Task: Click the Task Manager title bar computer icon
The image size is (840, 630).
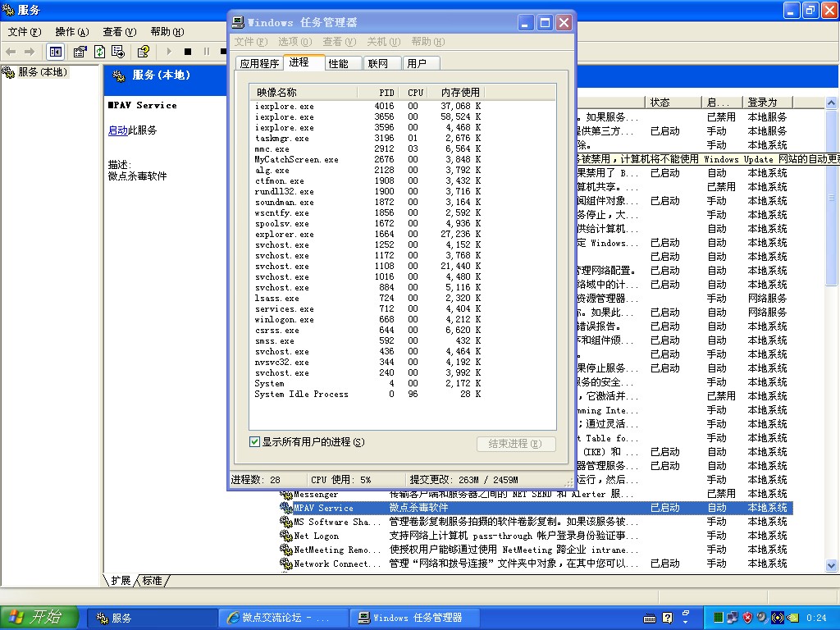Action: pyautogui.click(x=238, y=22)
